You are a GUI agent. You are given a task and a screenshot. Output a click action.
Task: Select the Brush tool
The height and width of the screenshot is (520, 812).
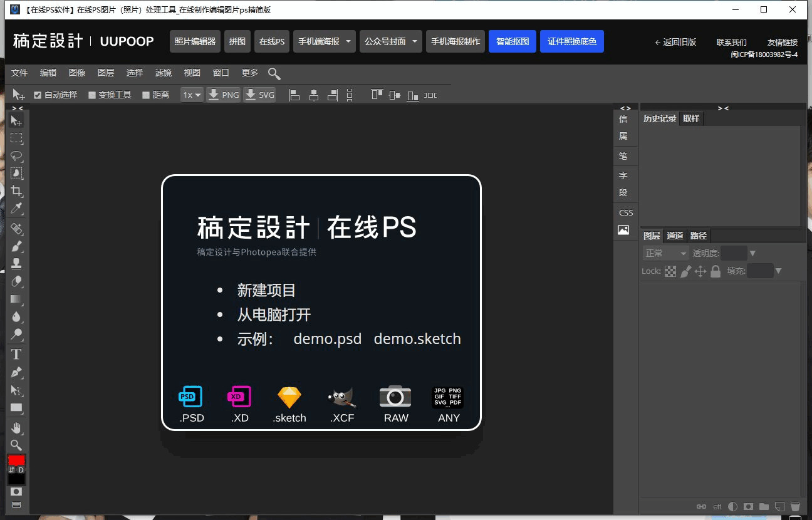pos(16,246)
